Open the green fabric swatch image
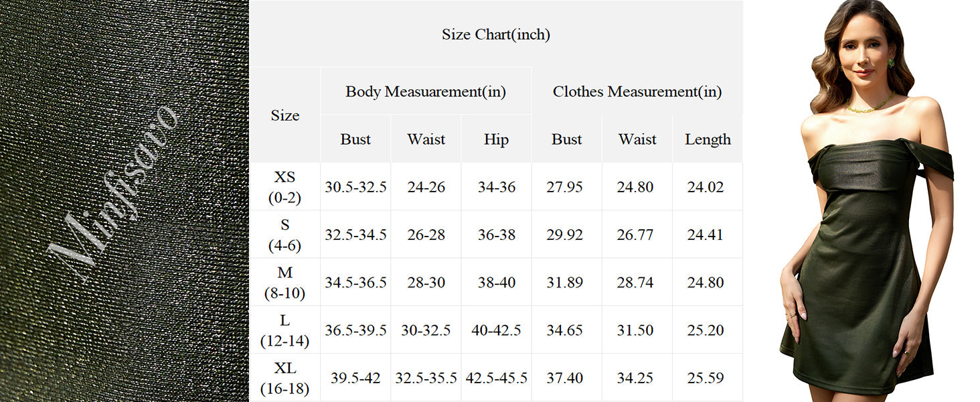980x402 pixels. [125, 201]
